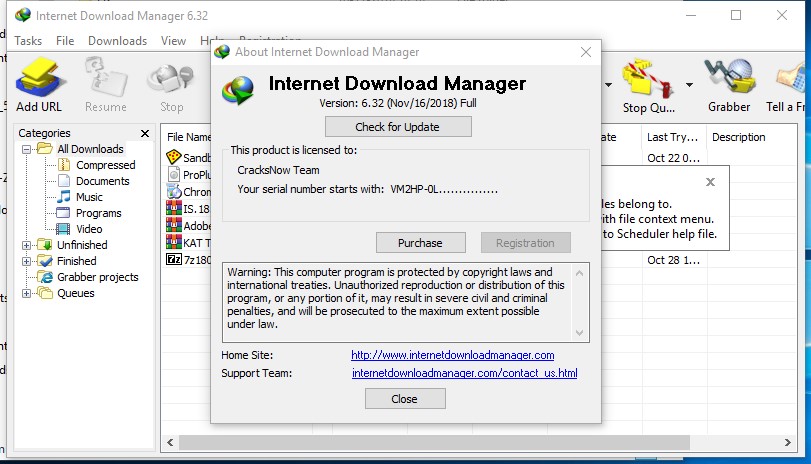This screenshot has height=464, width=811.
Task: Expand the Queues category
Action: coord(26,293)
